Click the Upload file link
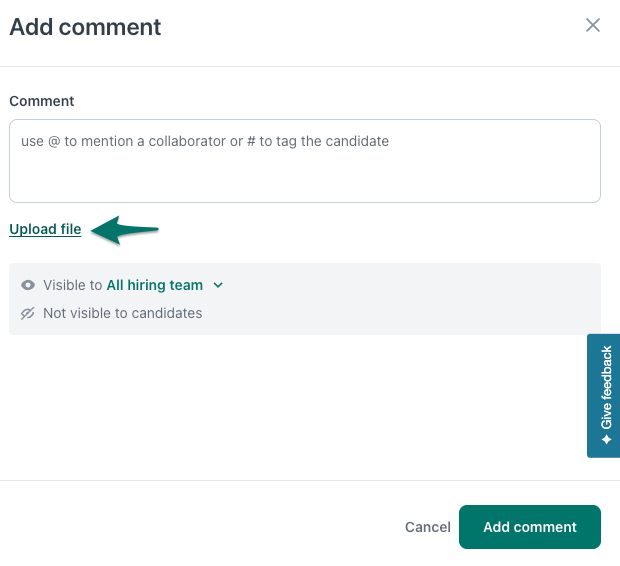This screenshot has width=620, height=566. (x=45, y=229)
